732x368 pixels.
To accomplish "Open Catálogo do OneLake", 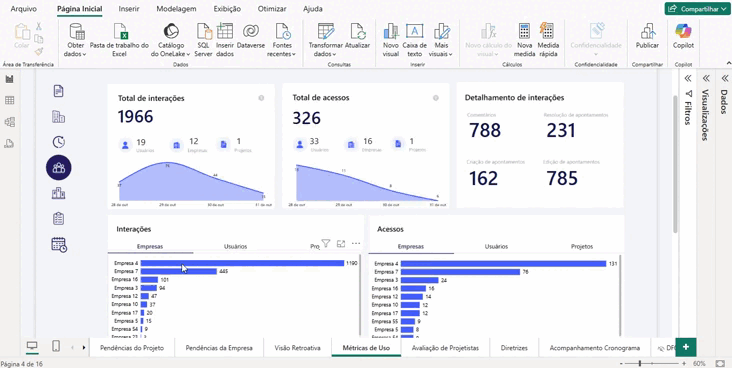I will (x=171, y=40).
